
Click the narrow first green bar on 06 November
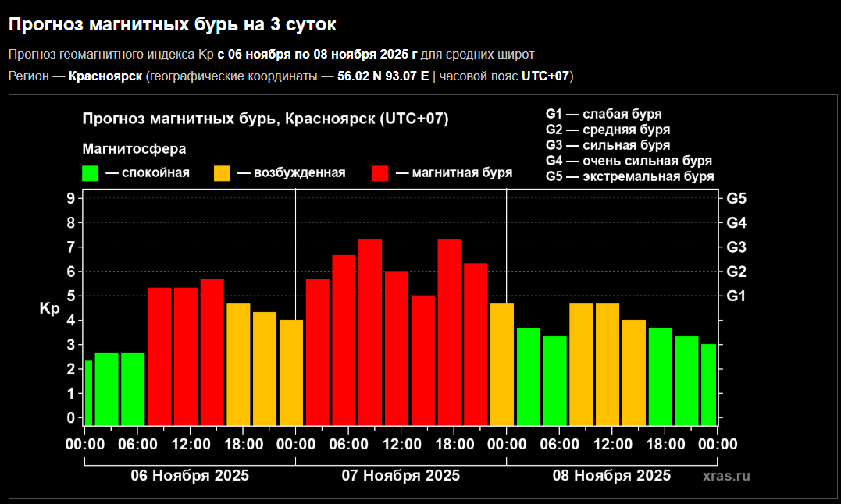(88, 392)
